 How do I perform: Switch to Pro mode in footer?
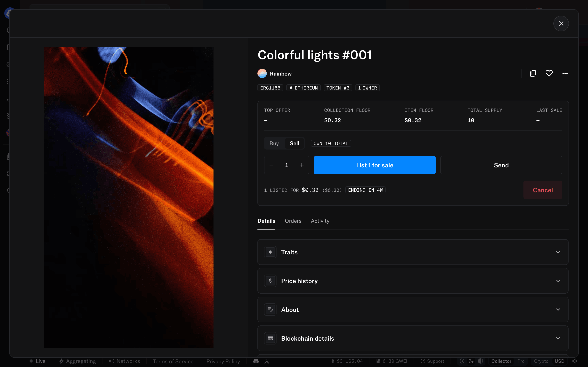coord(521,361)
